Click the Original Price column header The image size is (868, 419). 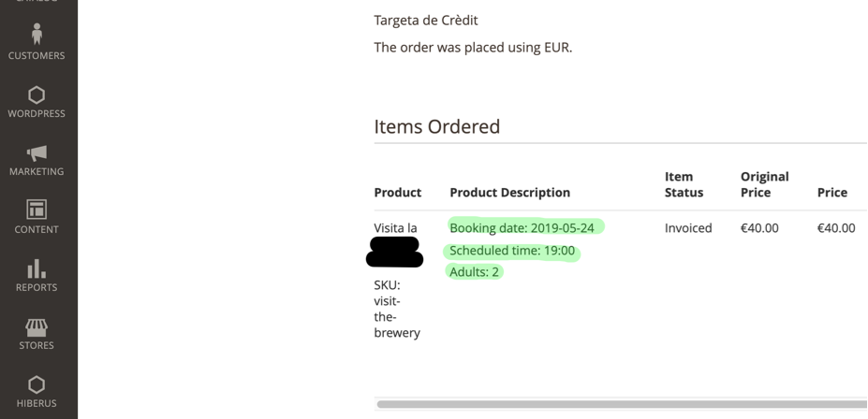pyautogui.click(x=764, y=184)
